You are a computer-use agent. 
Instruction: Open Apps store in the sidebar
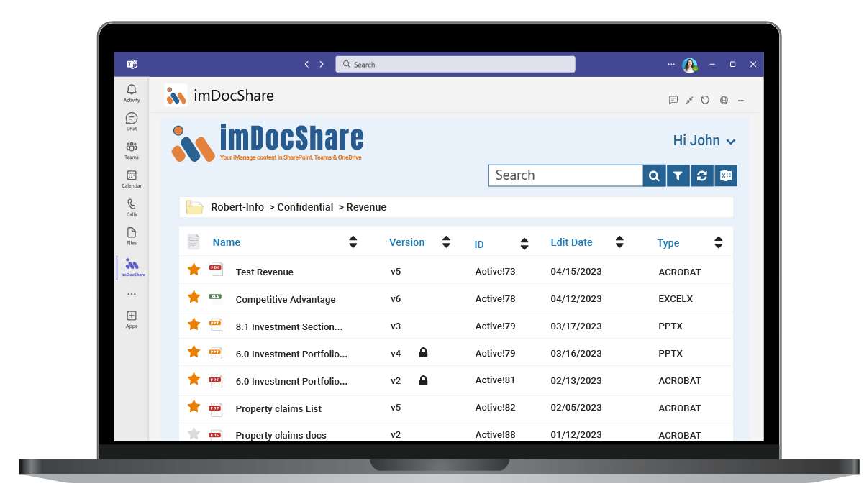pos(132,320)
